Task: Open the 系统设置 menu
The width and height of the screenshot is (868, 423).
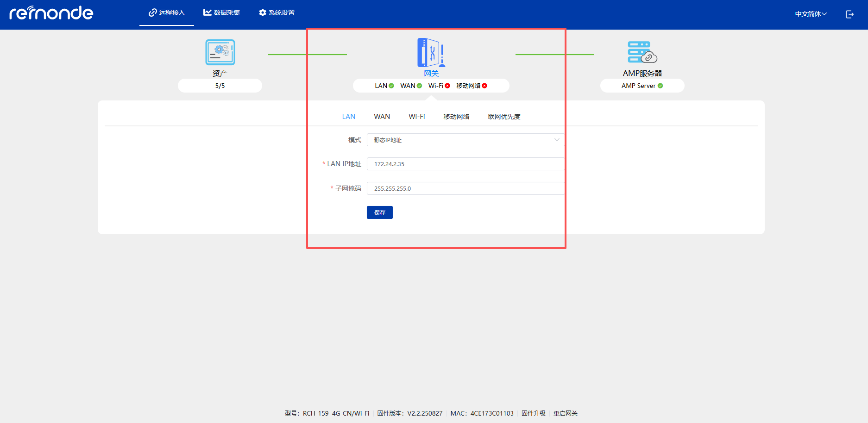Action: tap(277, 12)
